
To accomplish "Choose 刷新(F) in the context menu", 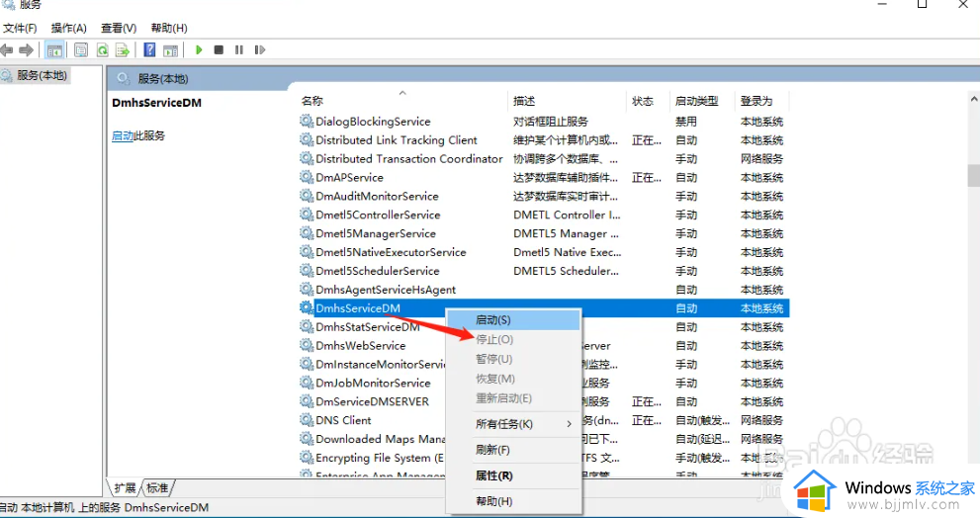I will click(x=514, y=450).
